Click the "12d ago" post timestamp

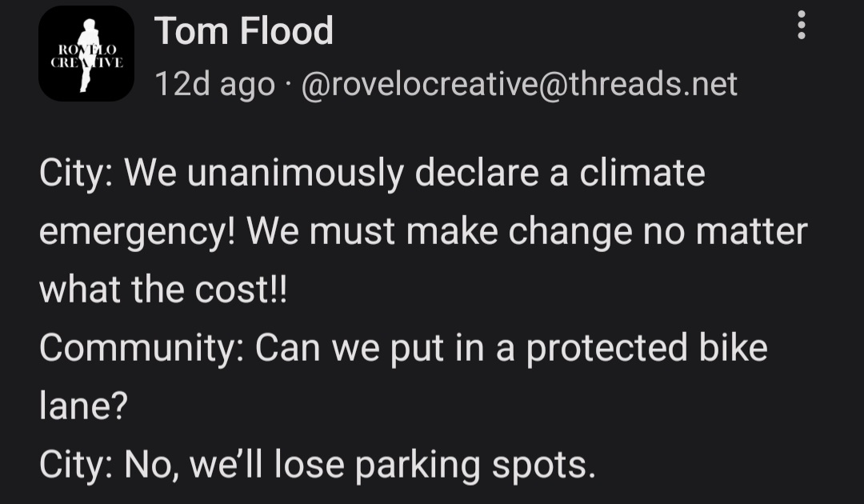coord(214,84)
